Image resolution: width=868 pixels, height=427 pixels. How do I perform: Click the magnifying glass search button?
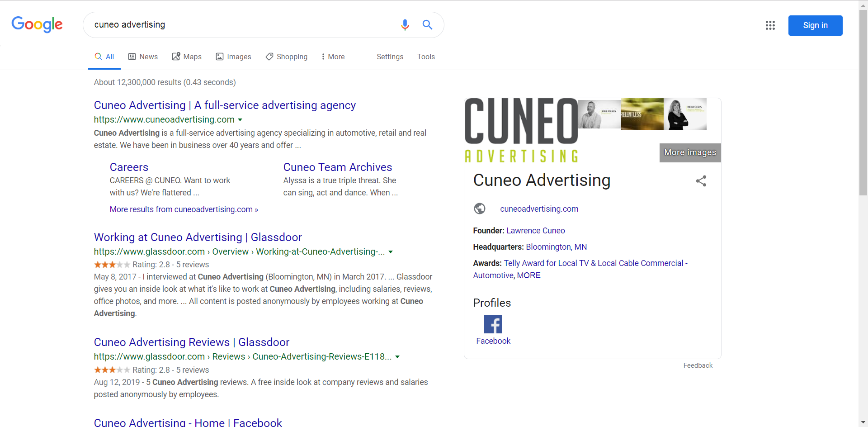[x=427, y=25]
